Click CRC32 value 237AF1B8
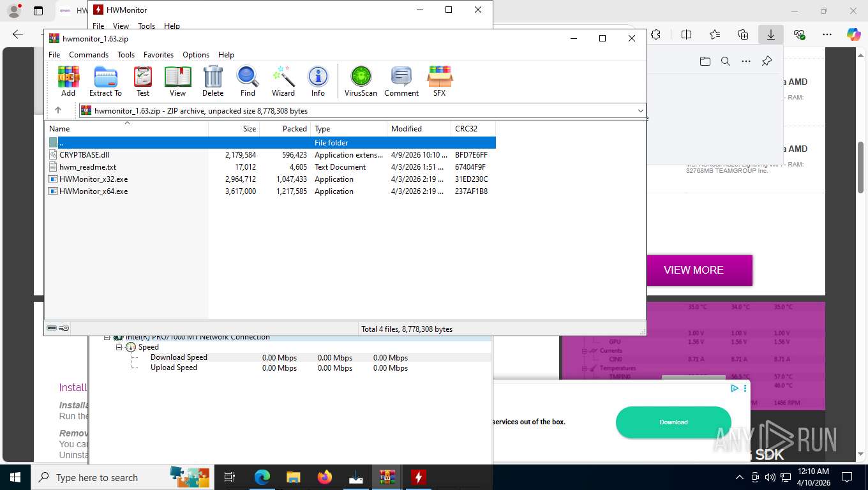The height and width of the screenshot is (490, 868). click(472, 191)
